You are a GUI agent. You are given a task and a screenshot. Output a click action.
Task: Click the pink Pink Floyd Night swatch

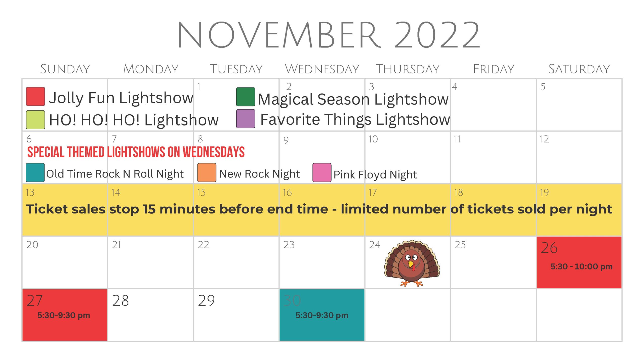tap(322, 172)
